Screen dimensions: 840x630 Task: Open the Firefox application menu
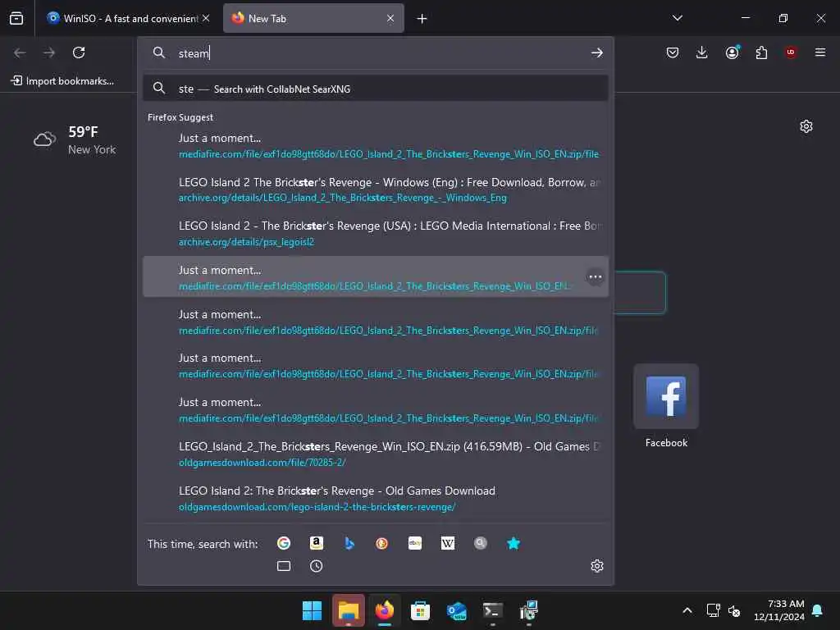point(820,52)
